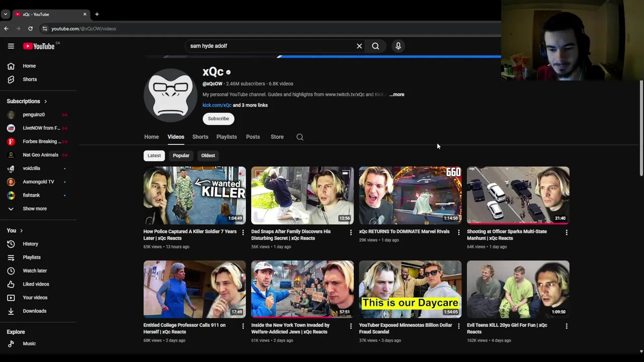Screen dimensions: 644x362
Task: Select the Popular sort chip
Action: (x=181, y=155)
